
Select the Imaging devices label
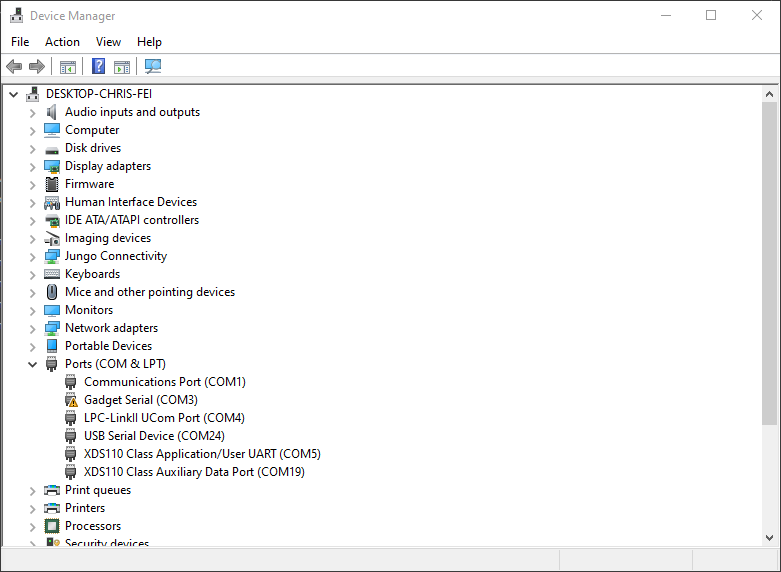[108, 238]
